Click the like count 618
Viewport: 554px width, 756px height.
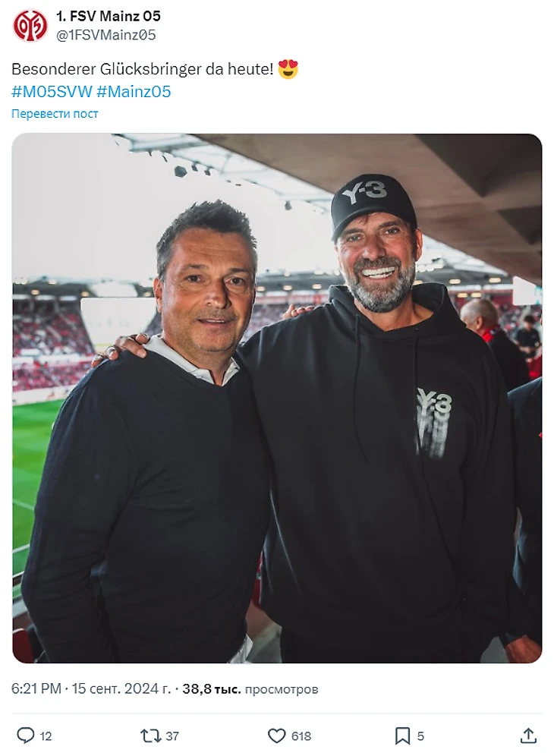pos(301,736)
